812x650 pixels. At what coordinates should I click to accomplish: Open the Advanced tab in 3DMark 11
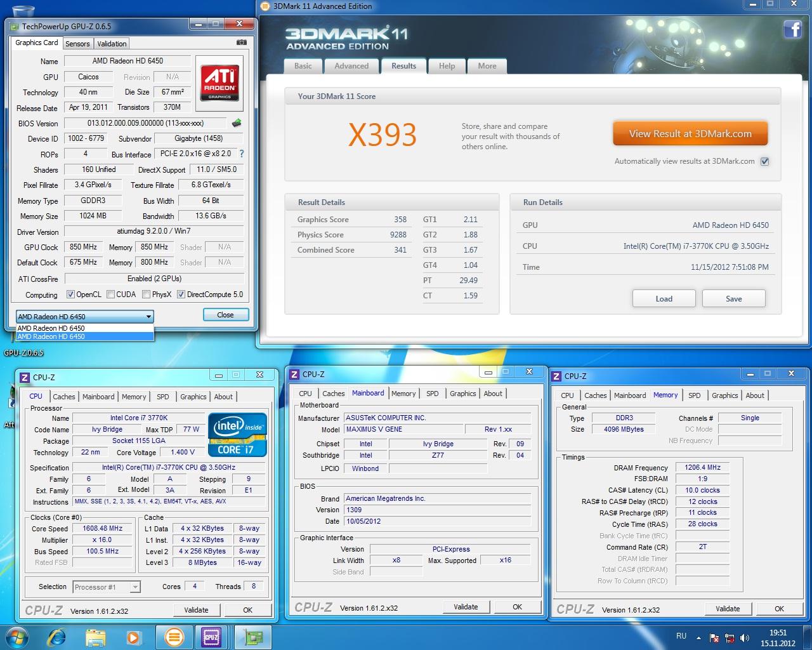coord(351,66)
